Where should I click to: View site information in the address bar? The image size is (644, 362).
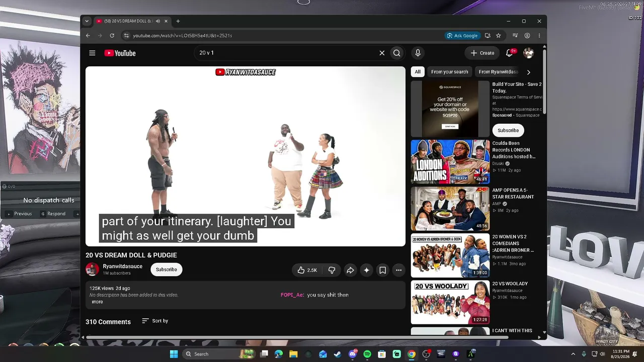(x=126, y=36)
